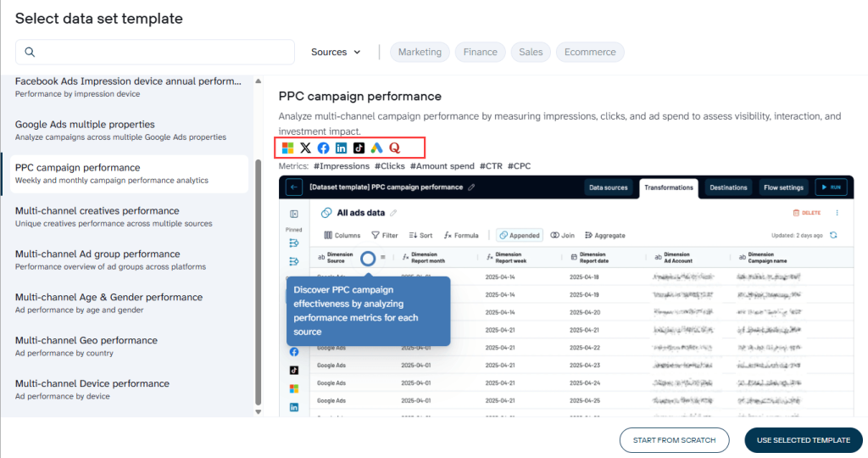Click the template search input field
This screenshot has width=868, height=458.
pyautogui.click(x=161, y=53)
